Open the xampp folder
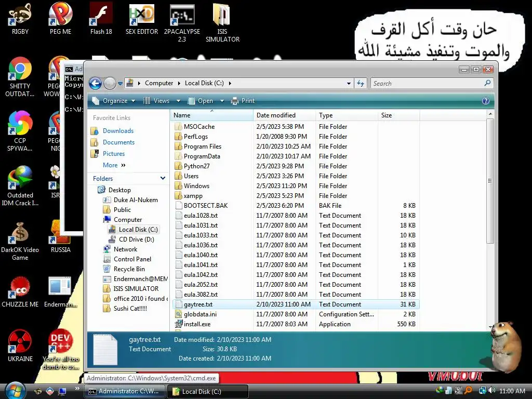The width and height of the screenshot is (532, 399). 193,196
